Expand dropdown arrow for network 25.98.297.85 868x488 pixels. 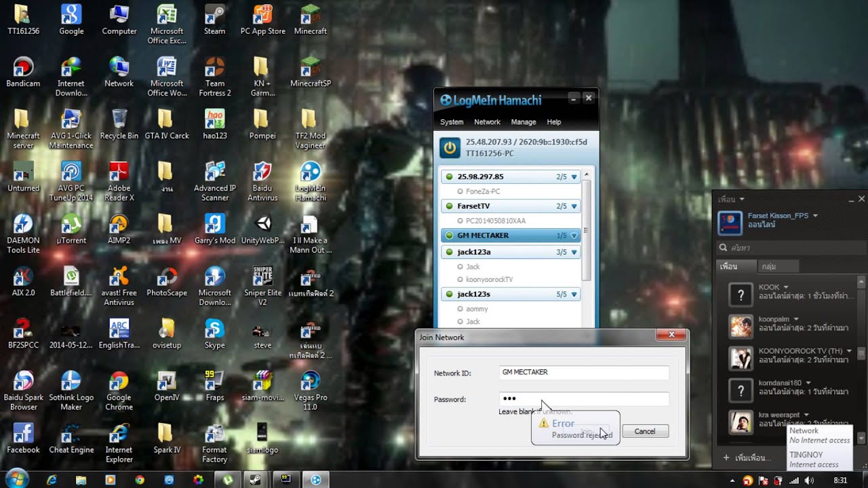pyautogui.click(x=574, y=177)
